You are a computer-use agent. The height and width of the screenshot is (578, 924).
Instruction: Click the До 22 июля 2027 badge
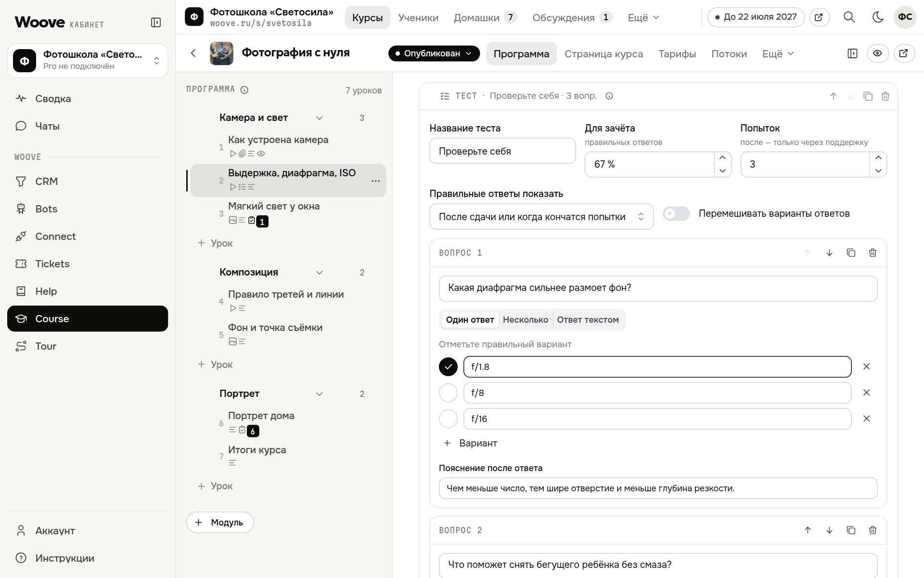pos(756,17)
